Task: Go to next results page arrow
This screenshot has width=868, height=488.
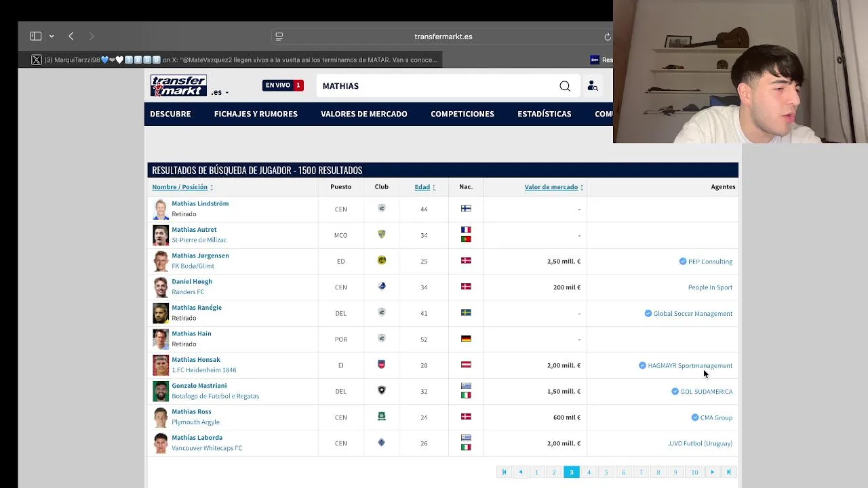Action: 712,472
